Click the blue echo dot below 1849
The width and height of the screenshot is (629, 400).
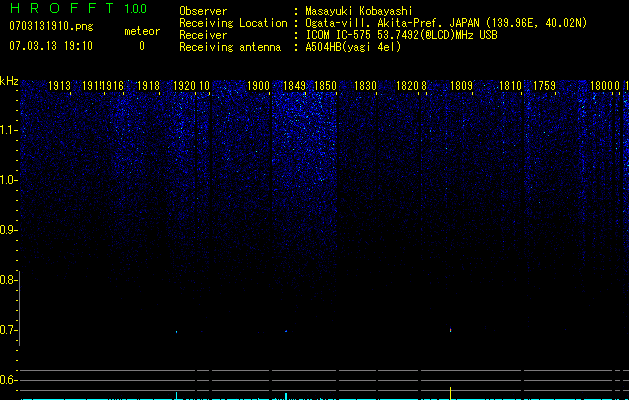coord(286,331)
